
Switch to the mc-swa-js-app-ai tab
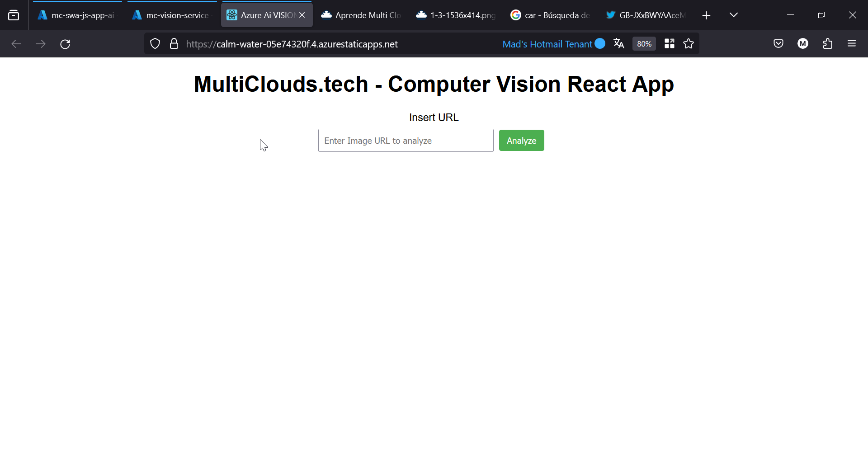click(x=77, y=15)
